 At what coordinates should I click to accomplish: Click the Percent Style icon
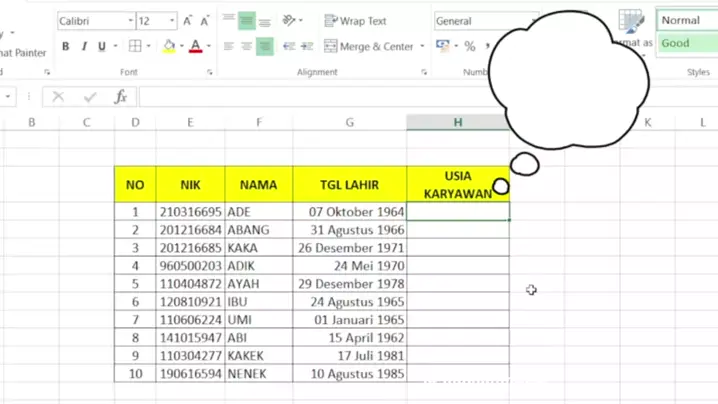point(470,47)
